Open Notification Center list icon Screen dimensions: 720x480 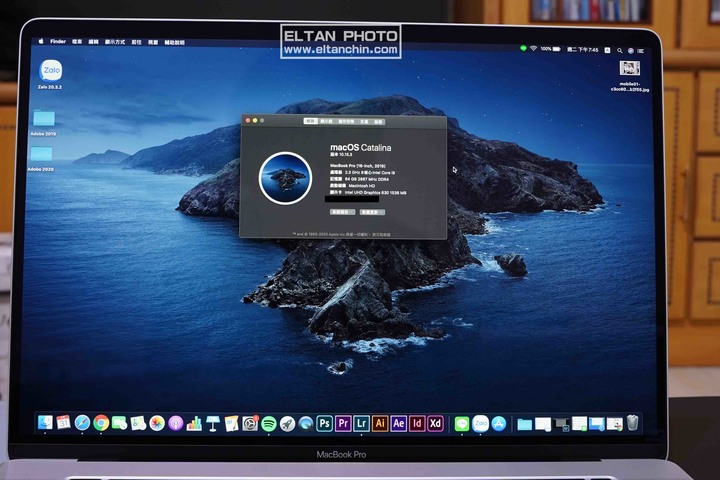click(641, 51)
